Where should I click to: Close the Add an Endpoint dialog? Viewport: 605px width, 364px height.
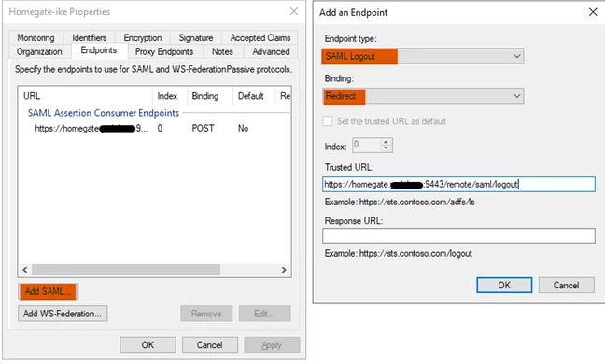coord(593,12)
